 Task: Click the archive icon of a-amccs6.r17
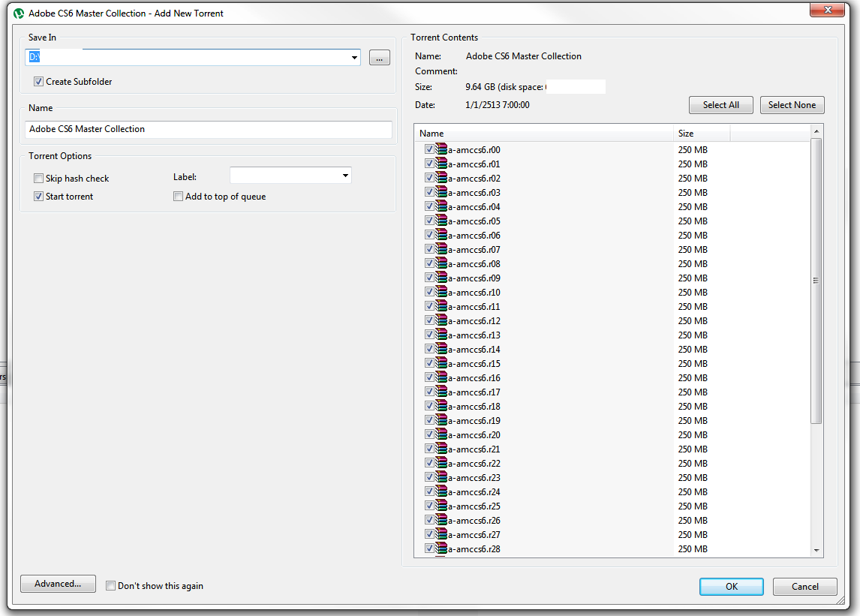pyautogui.click(x=441, y=392)
